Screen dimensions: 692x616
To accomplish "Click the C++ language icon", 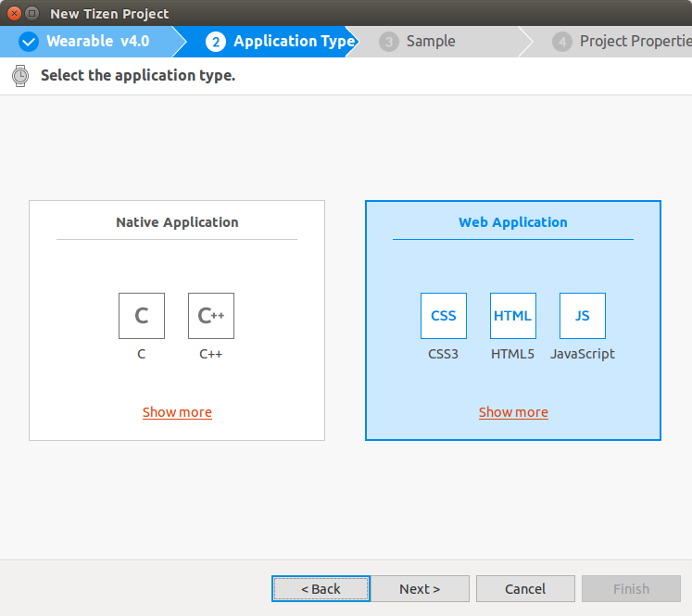I will click(211, 316).
